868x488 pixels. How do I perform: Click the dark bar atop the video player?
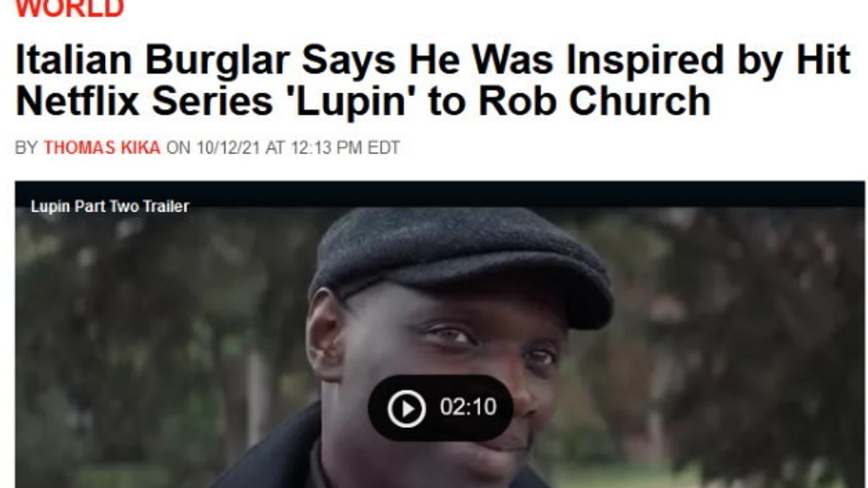click(440, 194)
